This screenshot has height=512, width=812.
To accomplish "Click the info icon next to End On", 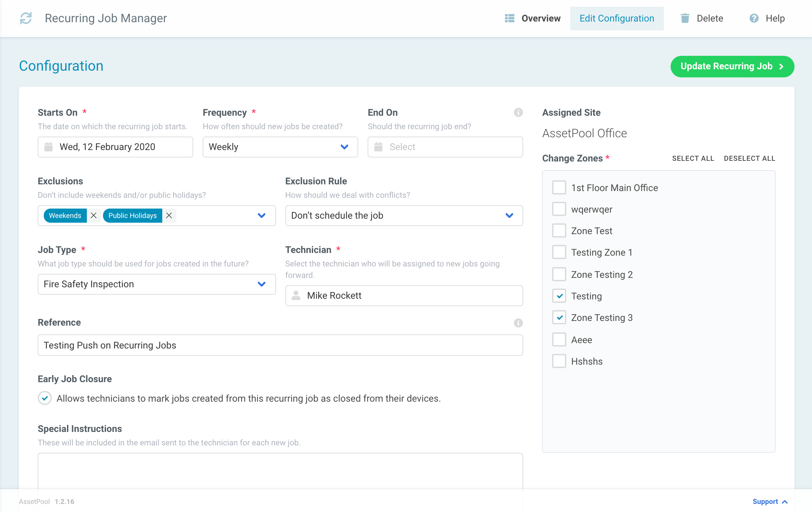I will pos(518,112).
